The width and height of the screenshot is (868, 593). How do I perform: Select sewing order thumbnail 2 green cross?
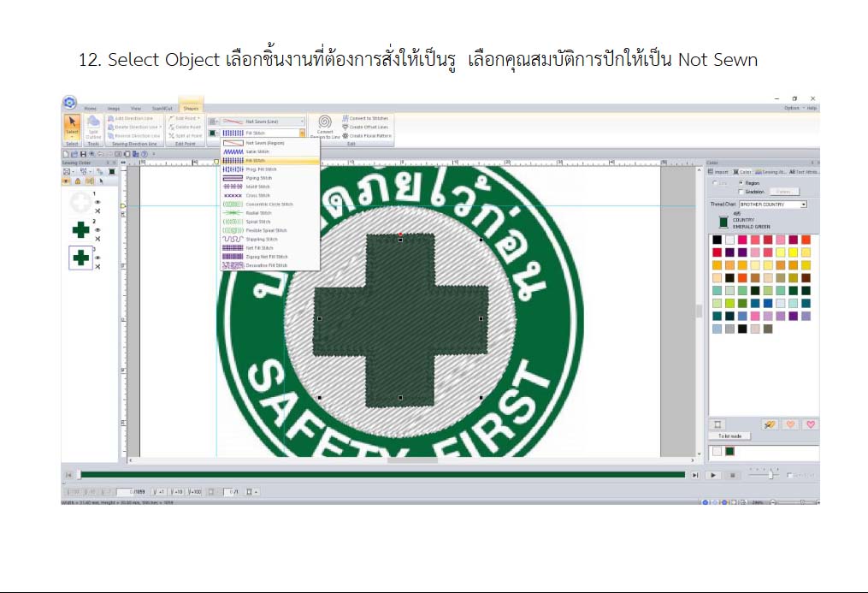pos(81,230)
